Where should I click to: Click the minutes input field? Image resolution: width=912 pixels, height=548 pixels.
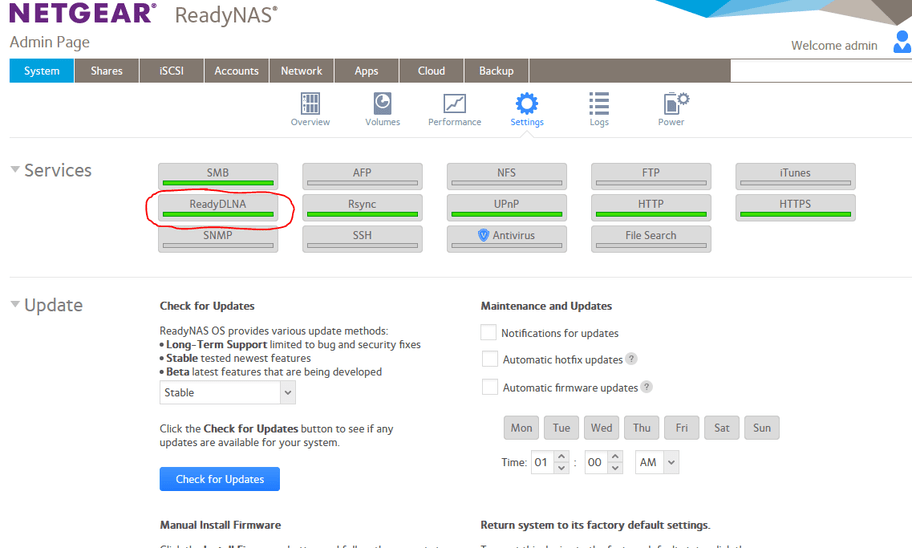point(597,462)
